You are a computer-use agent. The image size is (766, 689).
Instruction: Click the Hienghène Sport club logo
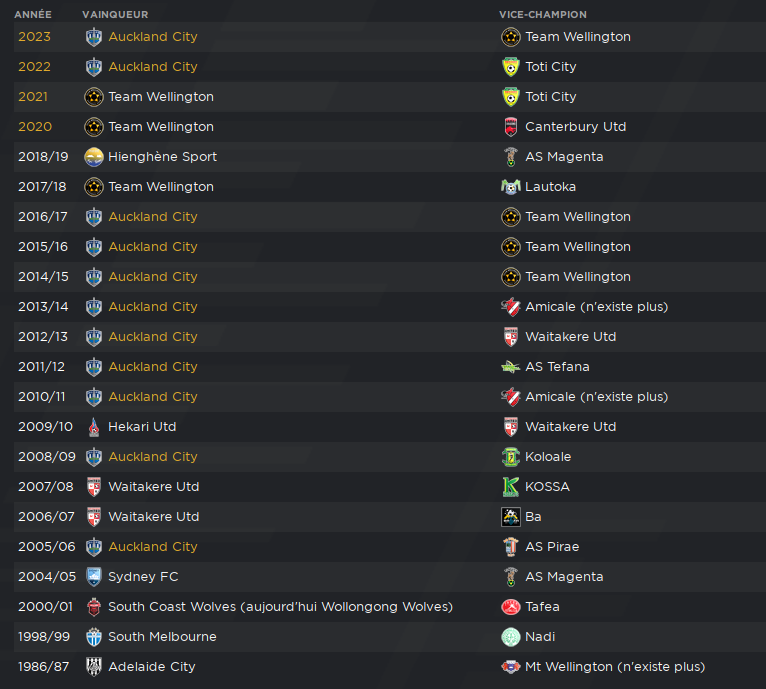click(94, 157)
